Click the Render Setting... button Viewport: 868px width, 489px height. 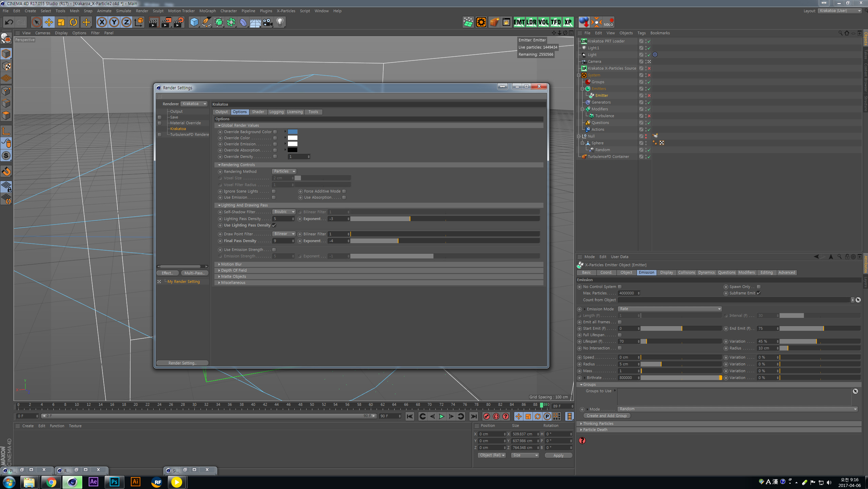pos(183,363)
